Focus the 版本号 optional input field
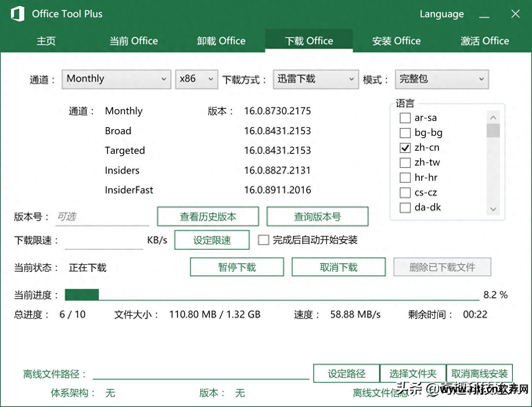The height and width of the screenshot is (407, 532). 102,217
